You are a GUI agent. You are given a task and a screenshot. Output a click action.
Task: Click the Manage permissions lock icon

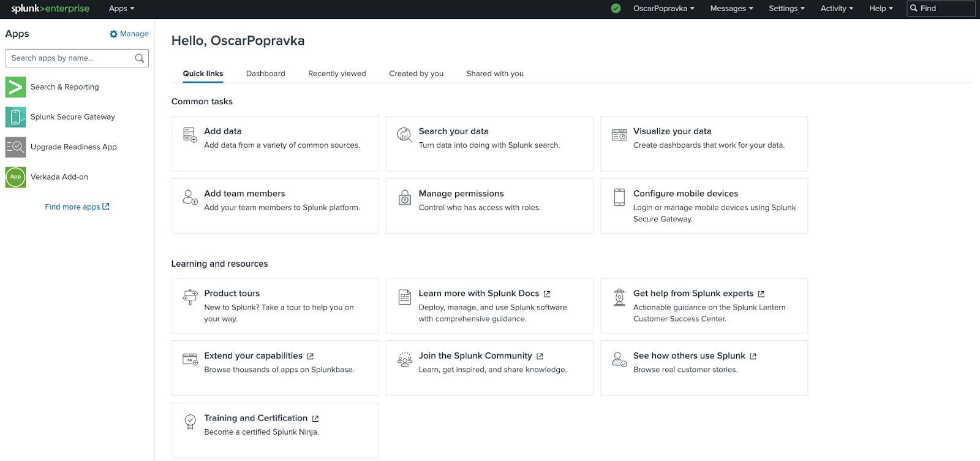pyautogui.click(x=405, y=197)
